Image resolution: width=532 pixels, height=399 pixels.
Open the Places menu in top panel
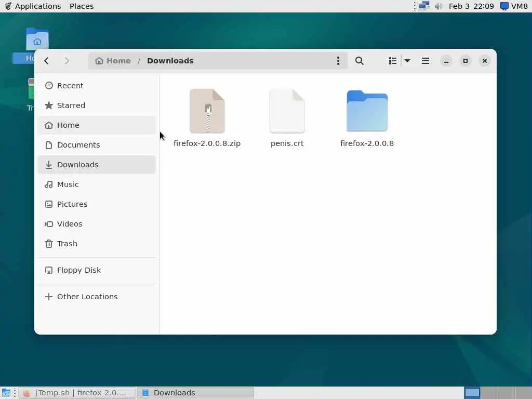coord(82,6)
